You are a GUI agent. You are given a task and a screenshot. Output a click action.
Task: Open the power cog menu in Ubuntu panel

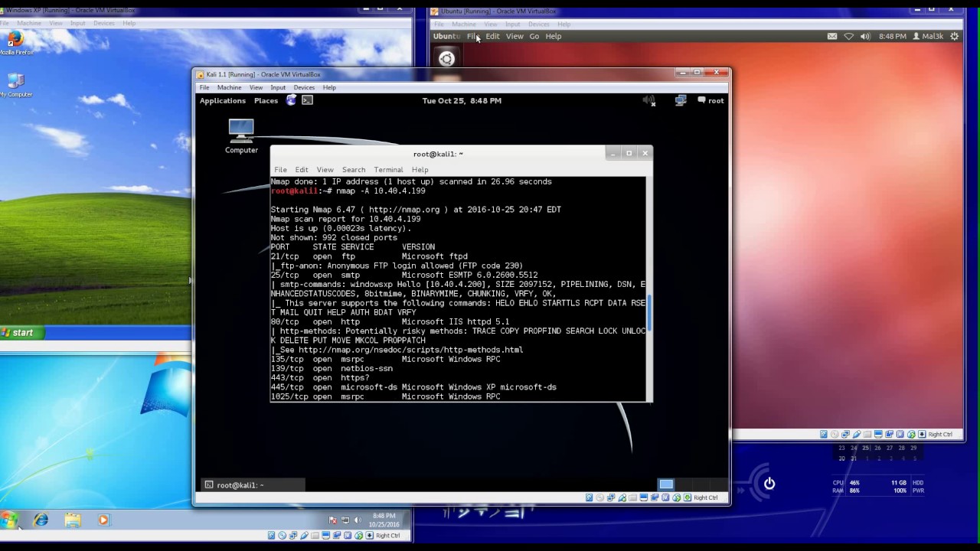point(954,36)
